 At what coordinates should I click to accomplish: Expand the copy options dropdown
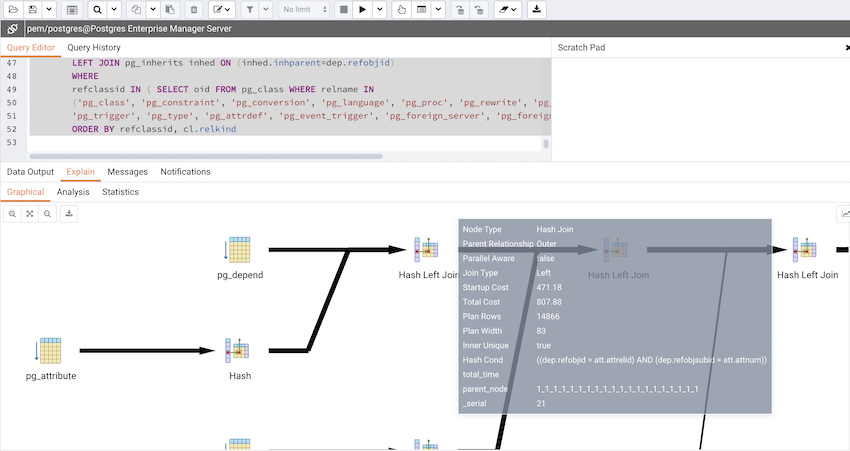pyautogui.click(x=153, y=9)
